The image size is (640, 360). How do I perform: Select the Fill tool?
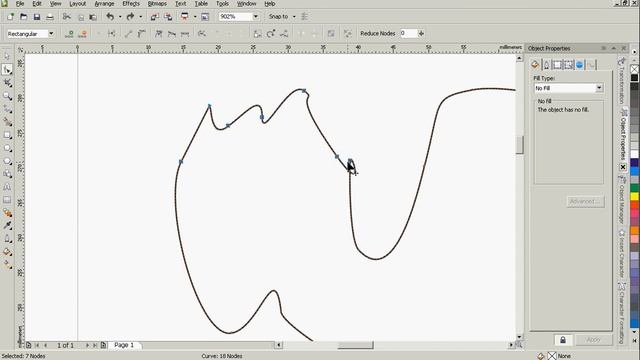pos(7,252)
